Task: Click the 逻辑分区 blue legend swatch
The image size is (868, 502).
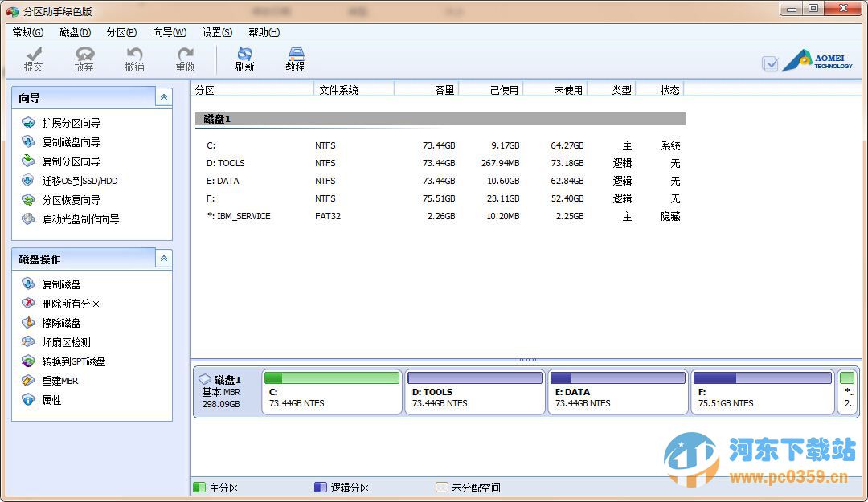Action: (321, 487)
